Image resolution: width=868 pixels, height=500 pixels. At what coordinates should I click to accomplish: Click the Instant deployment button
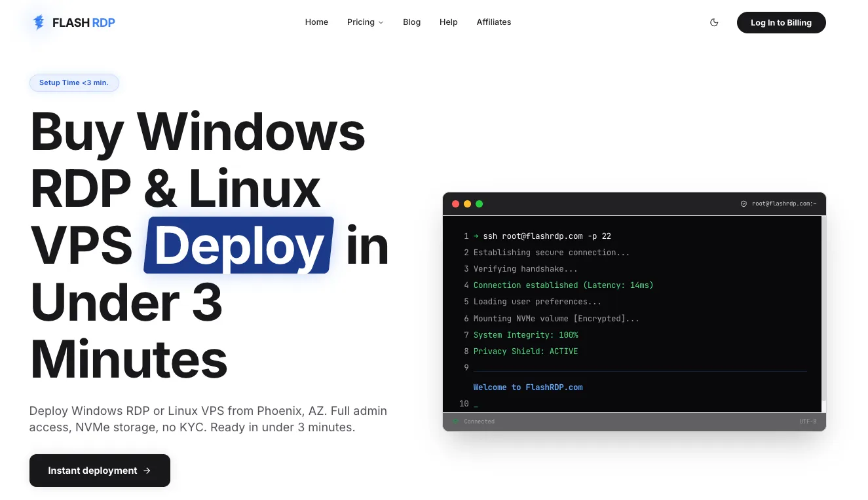100,471
